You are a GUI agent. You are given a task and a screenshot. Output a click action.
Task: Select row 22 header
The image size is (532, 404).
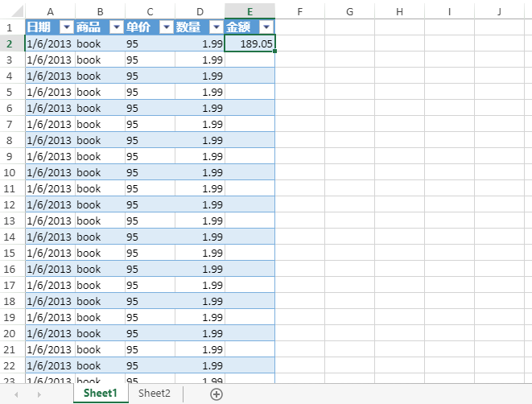point(9,365)
